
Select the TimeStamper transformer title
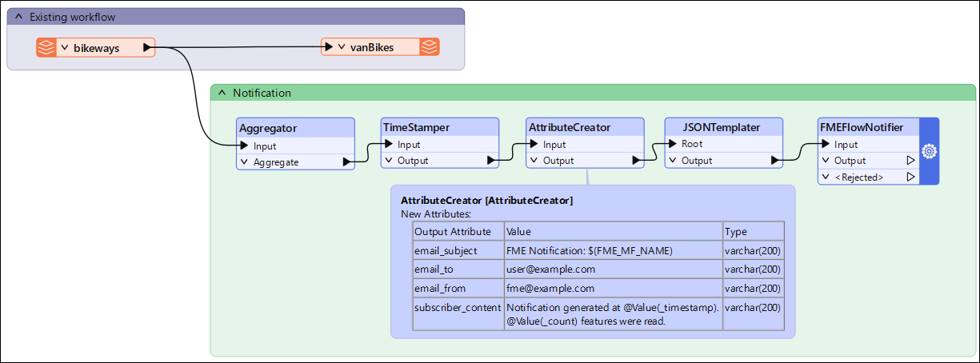click(x=416, y=127)
